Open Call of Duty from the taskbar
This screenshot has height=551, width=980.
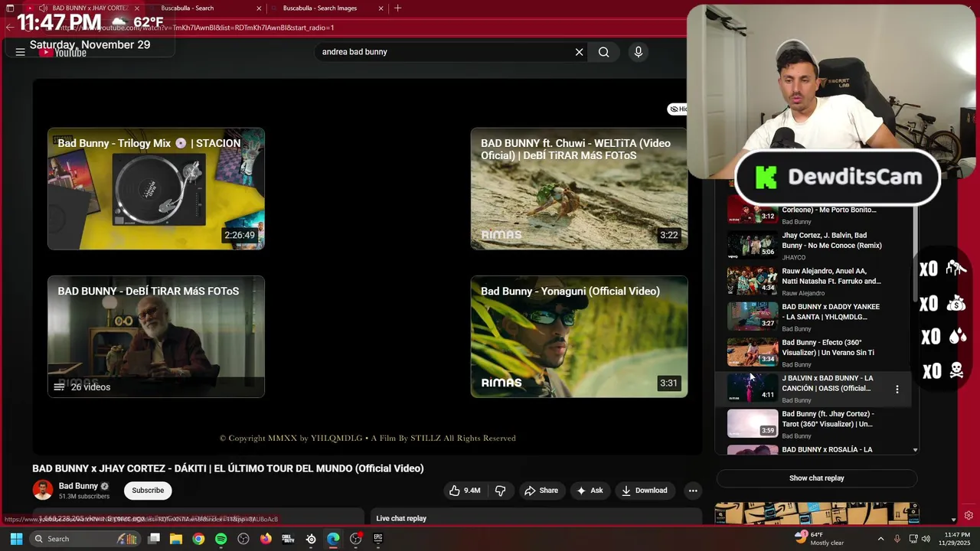288,539
